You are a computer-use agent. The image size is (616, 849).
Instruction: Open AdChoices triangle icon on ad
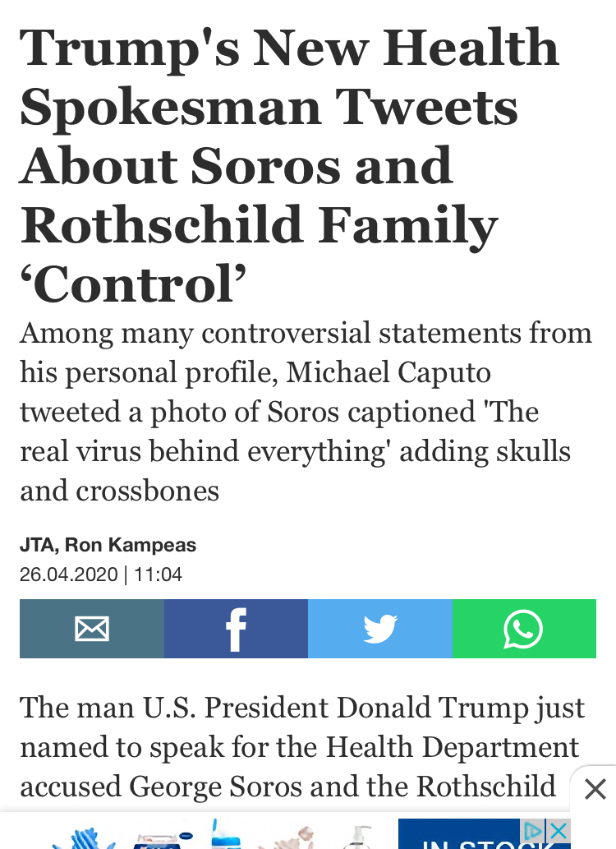point(534,831)
